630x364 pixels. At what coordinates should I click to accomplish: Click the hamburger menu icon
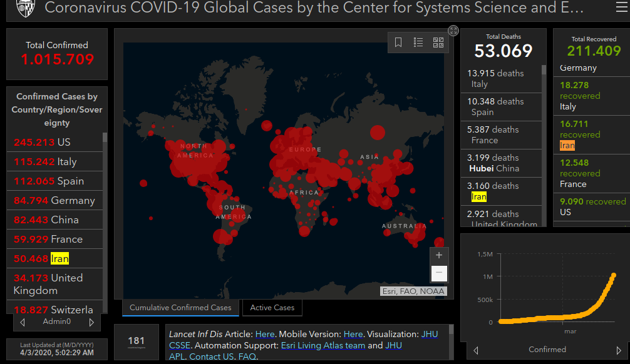coord(622,8)
